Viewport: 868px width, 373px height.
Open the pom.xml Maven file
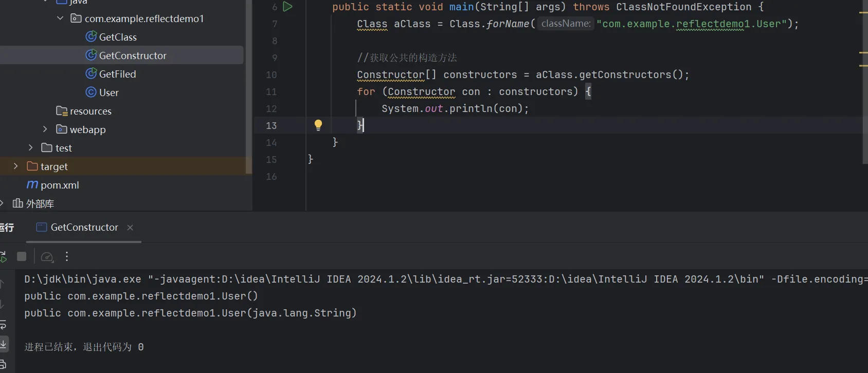coord(59,185)
